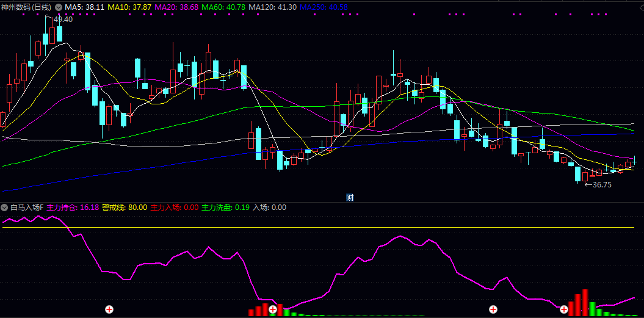Select the MA120: 41.30 label

coord(273,7)
